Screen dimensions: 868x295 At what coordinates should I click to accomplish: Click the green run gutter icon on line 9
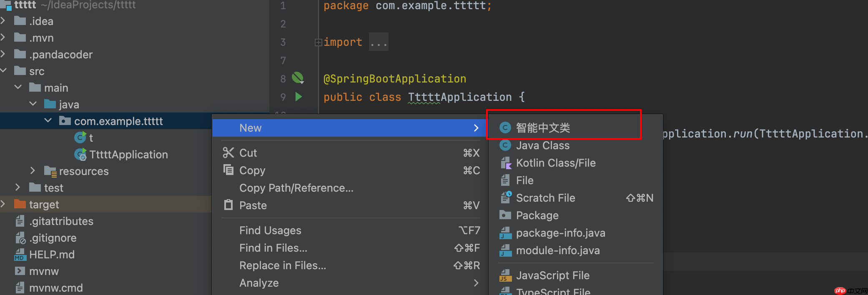299,97
